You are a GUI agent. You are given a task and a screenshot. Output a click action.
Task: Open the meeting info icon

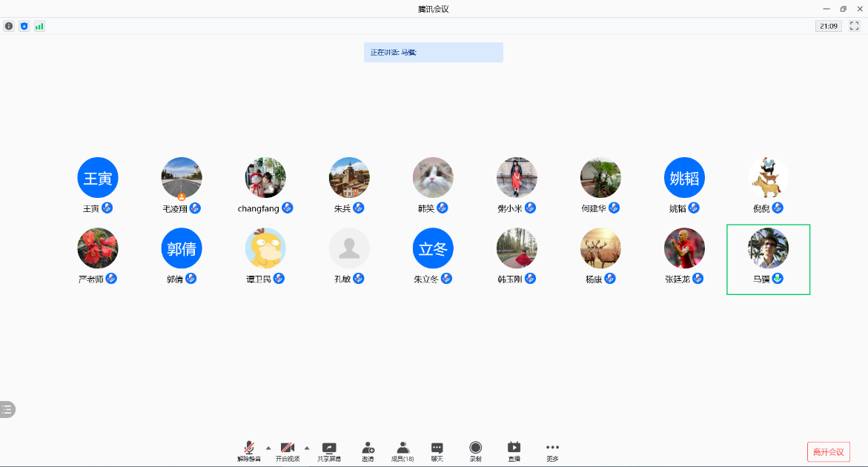click(9, 26)
